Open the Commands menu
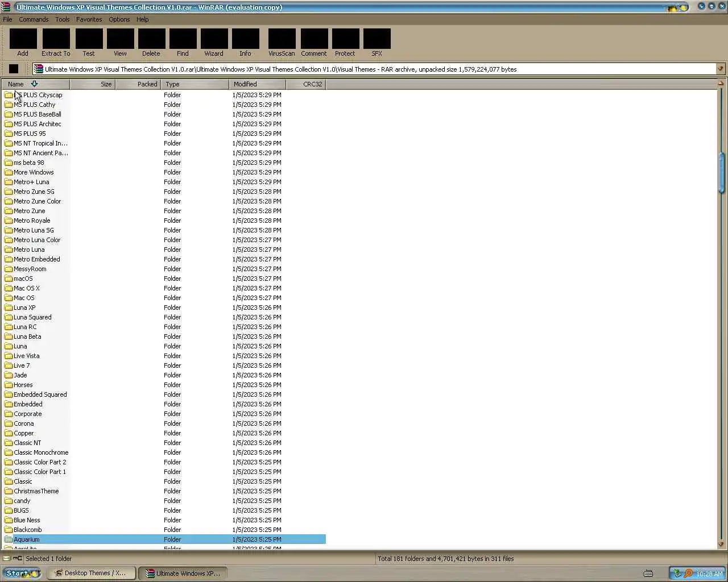The height and width of the screenshot is (582, 728). coord(34,19)
